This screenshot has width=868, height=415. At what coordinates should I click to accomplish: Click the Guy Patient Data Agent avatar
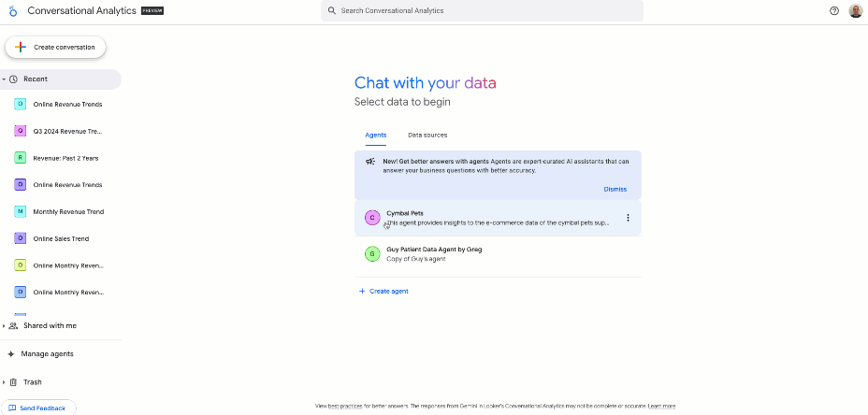point(371,253)
